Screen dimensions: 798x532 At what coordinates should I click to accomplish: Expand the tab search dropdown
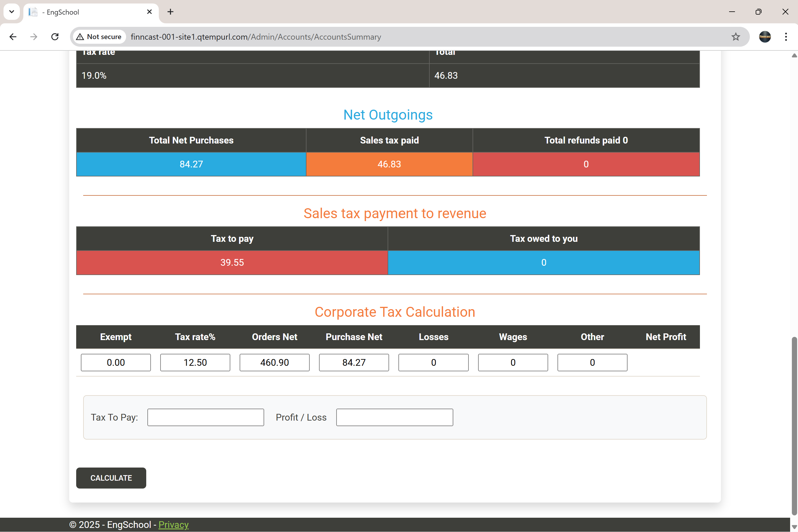pyautogui.click(x=12, y=12)
